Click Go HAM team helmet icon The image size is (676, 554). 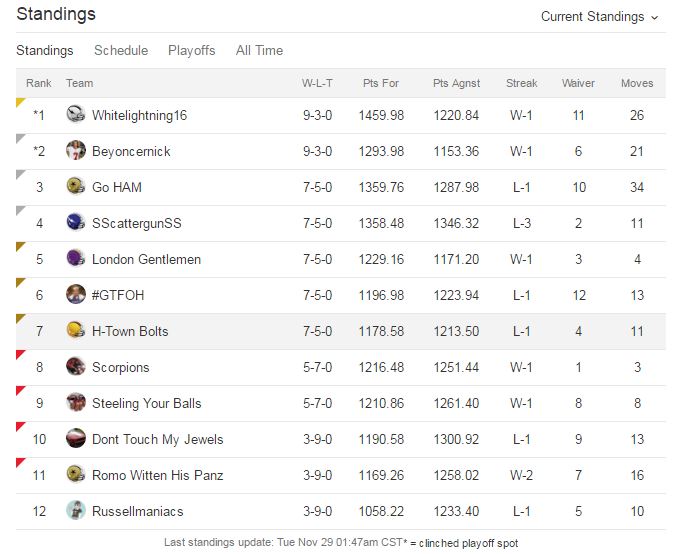tap(76, 187)
